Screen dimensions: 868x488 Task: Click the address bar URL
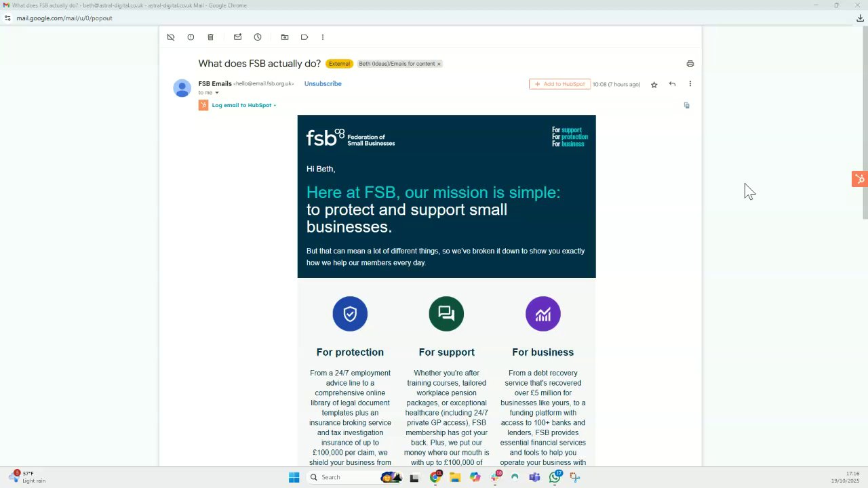[64, 18]
